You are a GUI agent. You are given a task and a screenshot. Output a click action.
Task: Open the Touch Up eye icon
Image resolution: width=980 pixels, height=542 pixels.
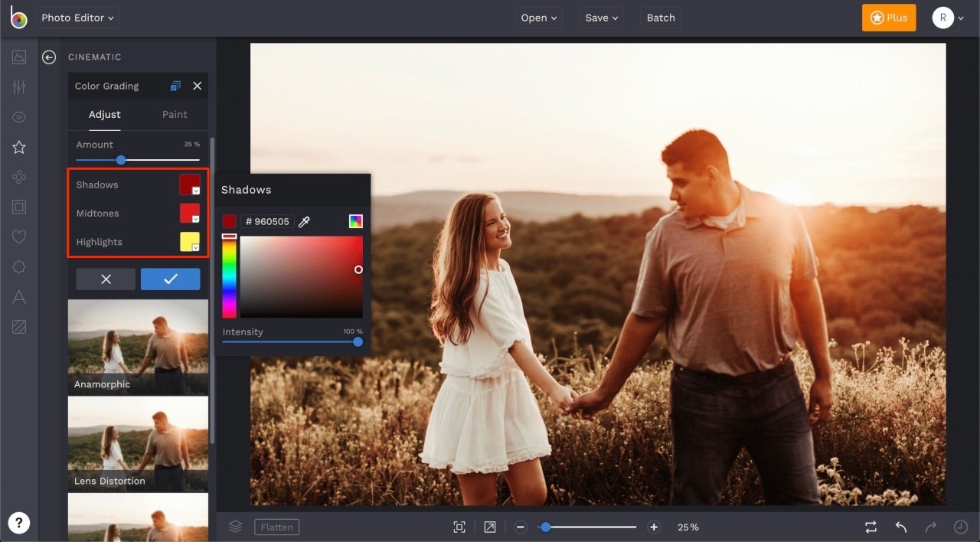pos(18,117)
